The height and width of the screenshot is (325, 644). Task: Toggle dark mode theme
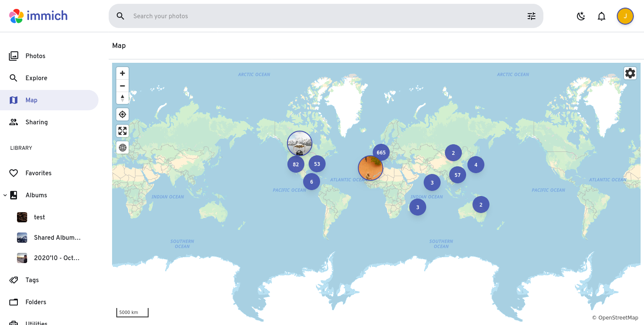(581, 16)
